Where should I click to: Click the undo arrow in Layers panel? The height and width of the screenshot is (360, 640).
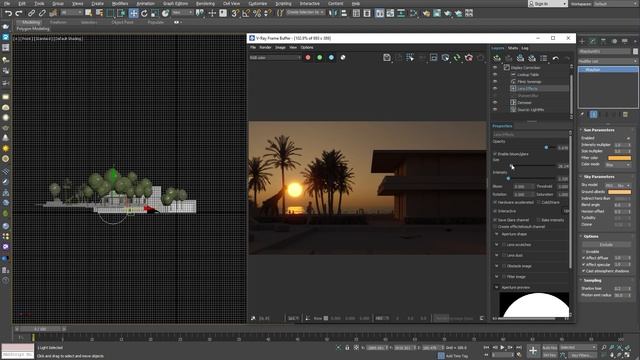tap(556, 58)
